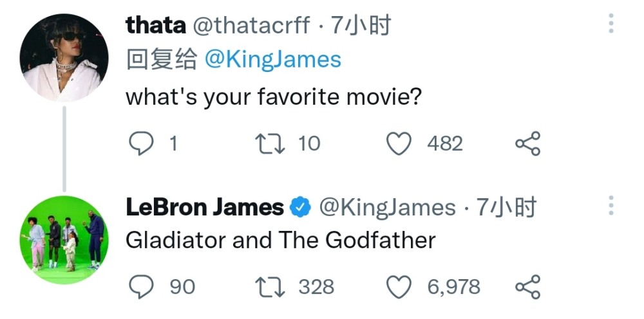This screenshot has width=644, height=319.
Task: Visit LeBron James profile via name
Action: 205,207
